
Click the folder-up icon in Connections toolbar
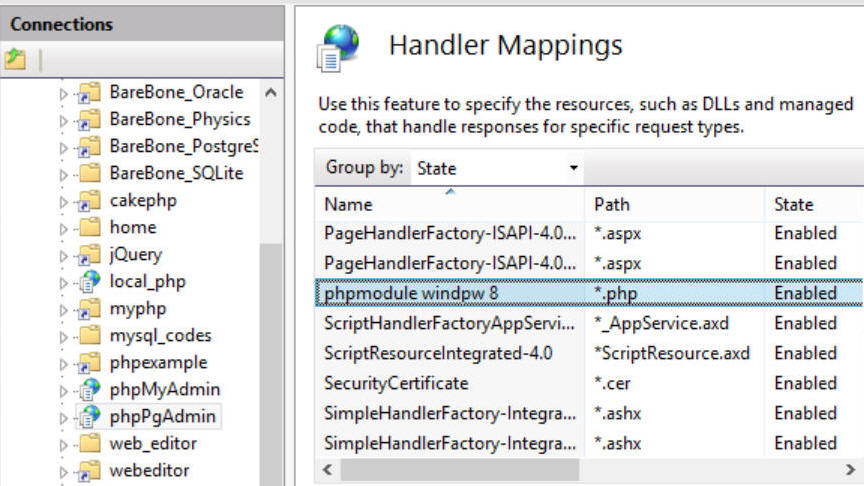click(15, 59)
